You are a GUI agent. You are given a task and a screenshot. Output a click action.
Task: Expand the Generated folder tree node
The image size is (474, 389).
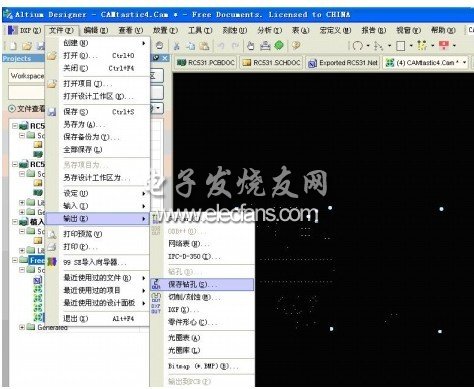22,327
